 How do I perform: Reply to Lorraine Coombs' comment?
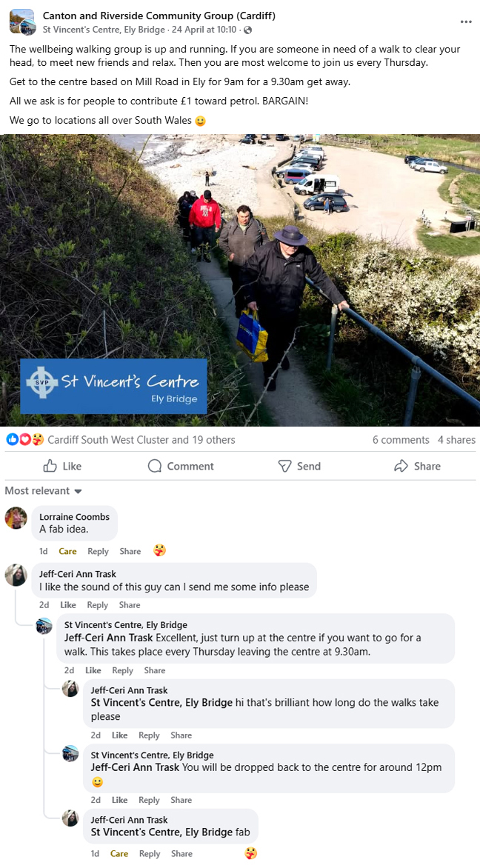98,551
